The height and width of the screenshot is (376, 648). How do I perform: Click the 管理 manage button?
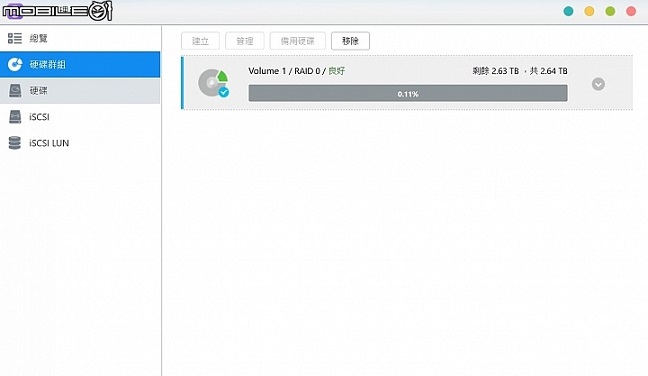[245, 41]
